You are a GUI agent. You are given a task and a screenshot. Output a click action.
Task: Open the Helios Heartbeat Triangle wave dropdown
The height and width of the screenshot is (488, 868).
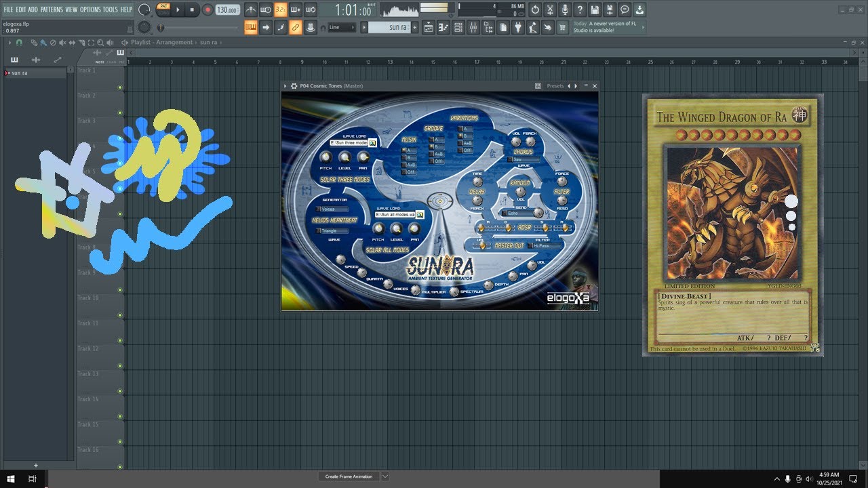coord(332,231)
